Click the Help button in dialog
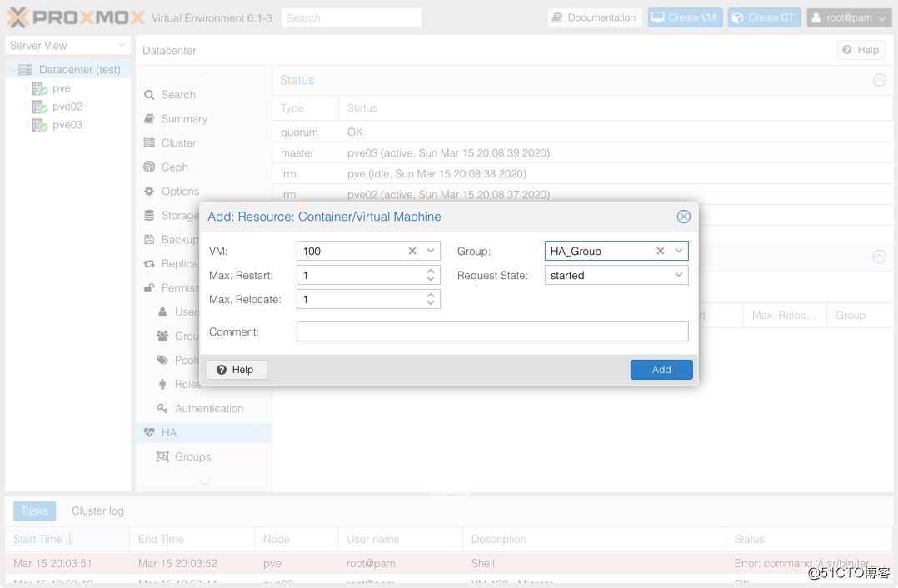898x588 pixels. [236, 370]
